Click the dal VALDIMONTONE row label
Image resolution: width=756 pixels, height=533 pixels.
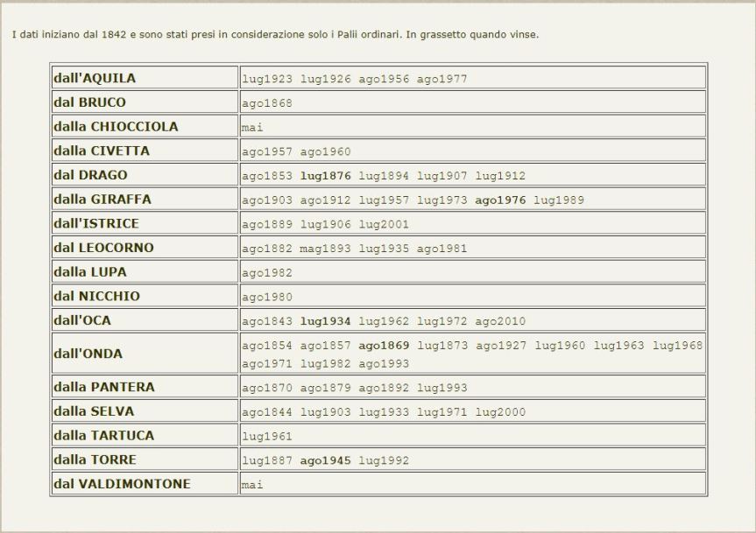point(122,484)
